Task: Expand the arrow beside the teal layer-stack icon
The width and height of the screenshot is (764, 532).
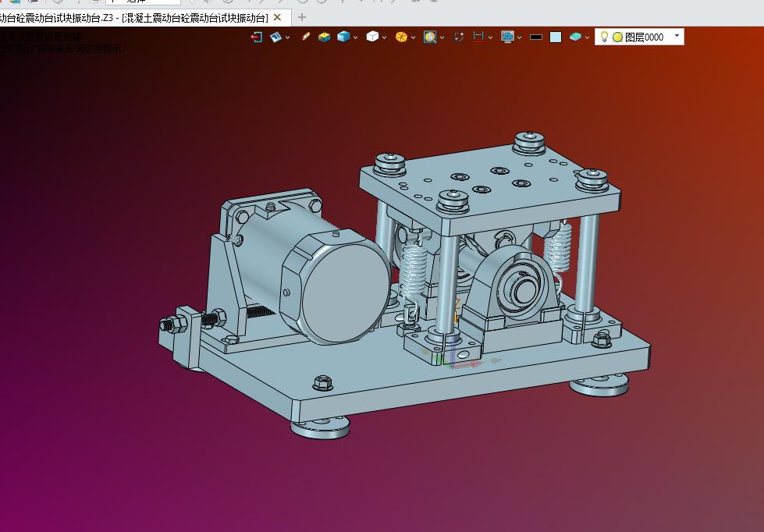Action: pyautogui.click(x=587, y=37)
